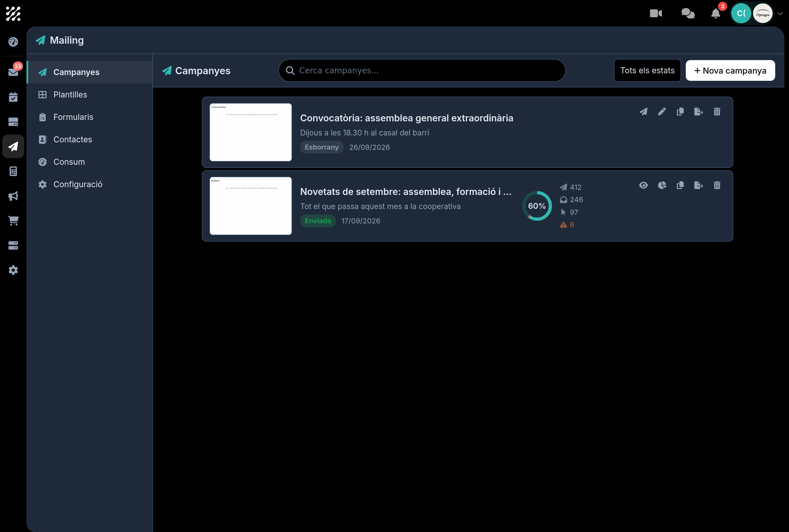The image size is (789, 532).
Task: Open the server icon in left rail
Action: pos(13,245)
